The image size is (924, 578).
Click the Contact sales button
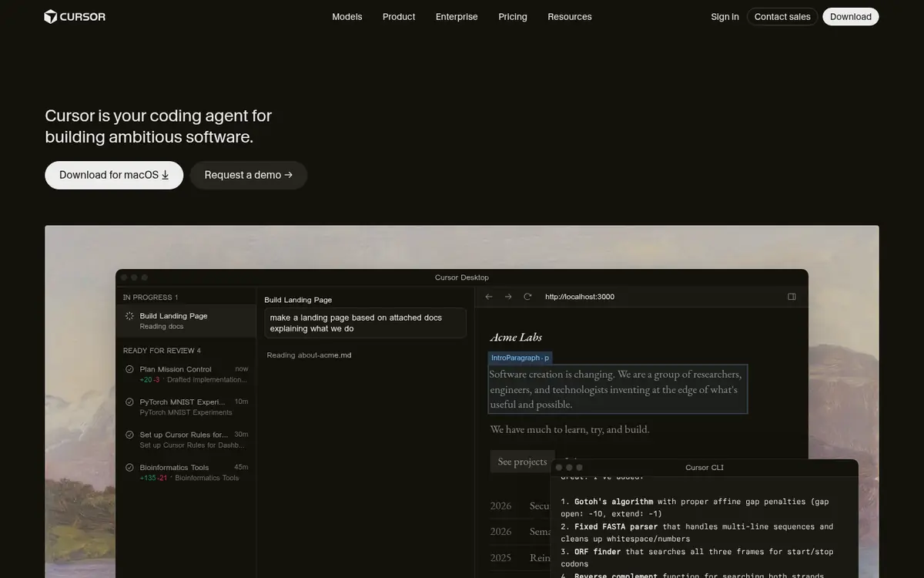[782, 17]
